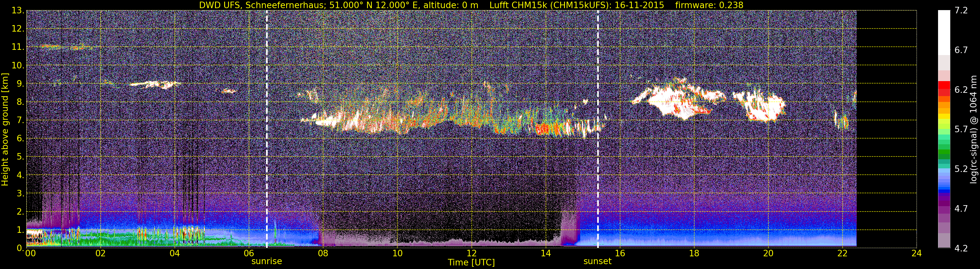Click the x-axis tick label '22'
980x269 pixels.
tap(842, 253)
